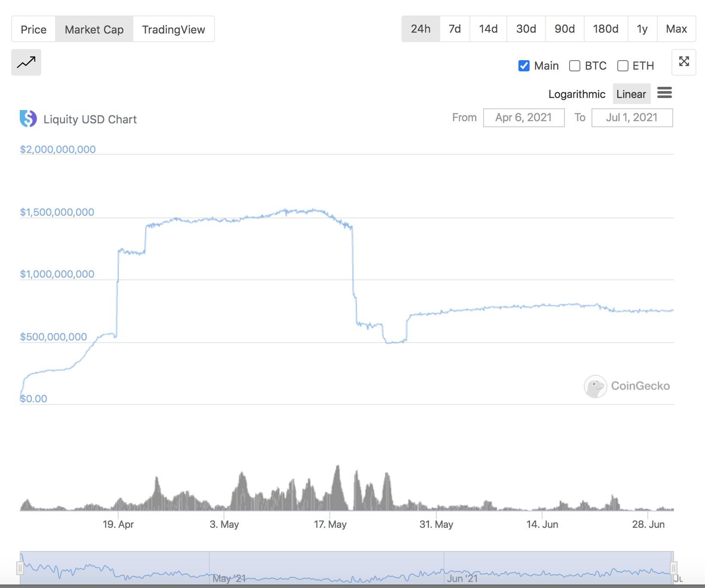Enable the BTC comparison checkbox
705x588 pixels.
[574, 66]
